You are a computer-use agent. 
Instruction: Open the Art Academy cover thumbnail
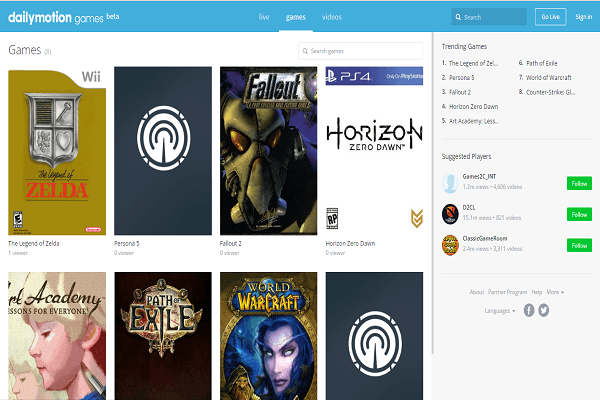click(x=57, y=336)
